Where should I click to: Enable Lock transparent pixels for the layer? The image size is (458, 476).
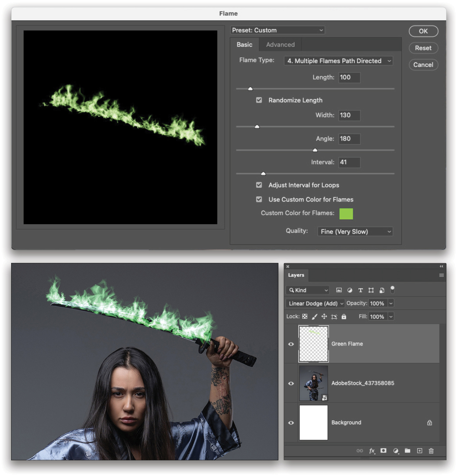[x=304, y=316]
